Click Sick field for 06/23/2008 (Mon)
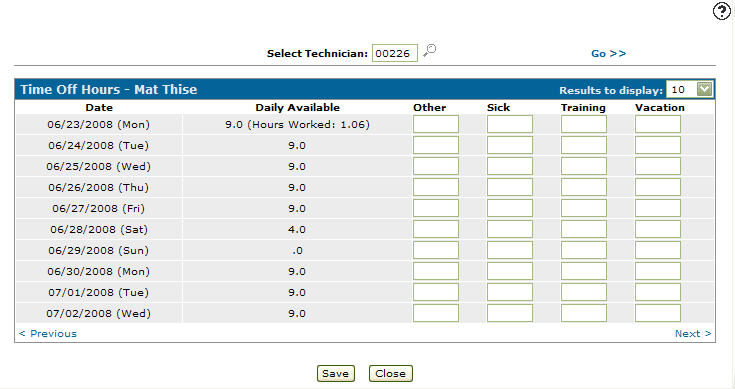Viewport: 735px width, 389px height. coord(510,124)
